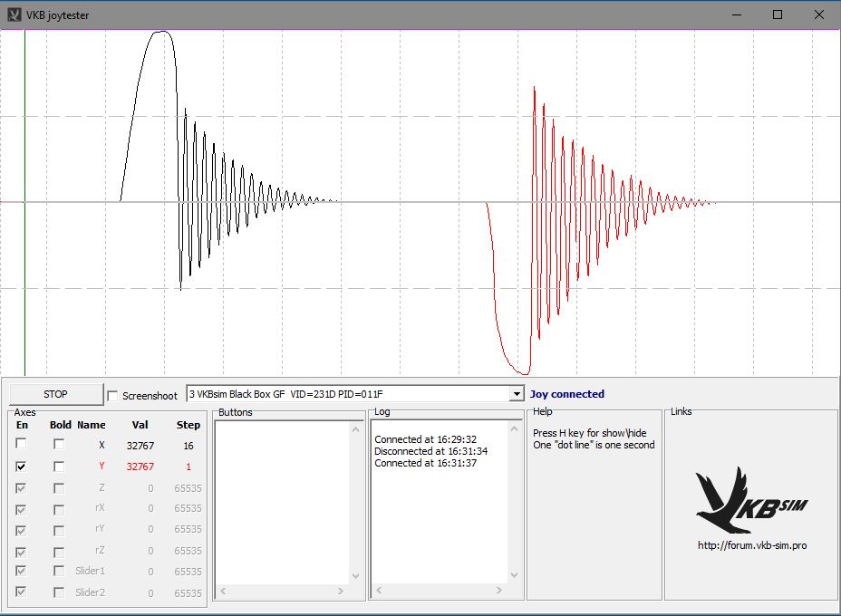841x616 pixels.
Task: Enable the X axis checkbox
Action: (x=21, y=444)
